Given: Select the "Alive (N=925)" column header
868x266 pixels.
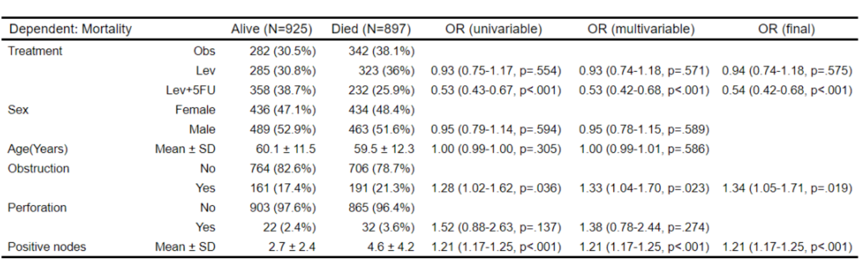Looking at the screenshot, I should (x=272, y=30).
